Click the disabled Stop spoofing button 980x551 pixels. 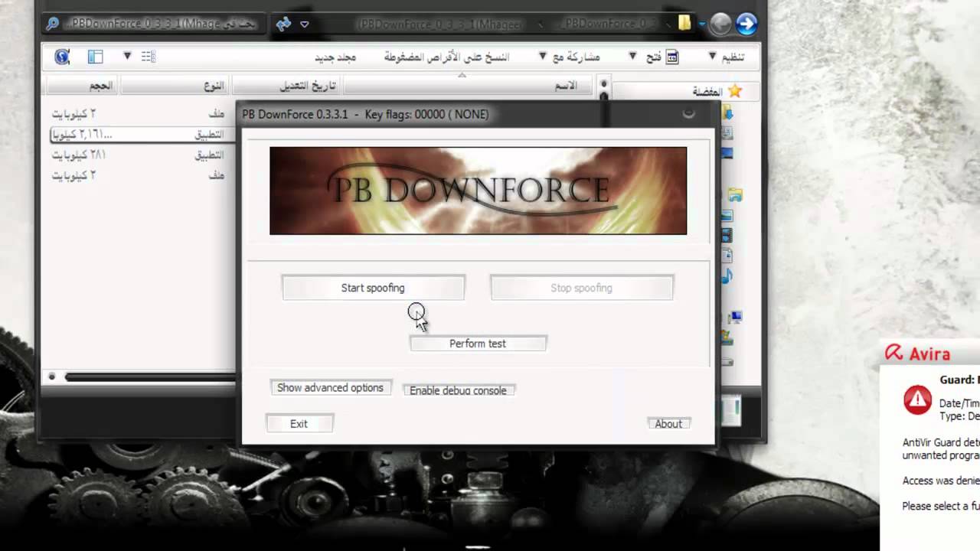582,288
